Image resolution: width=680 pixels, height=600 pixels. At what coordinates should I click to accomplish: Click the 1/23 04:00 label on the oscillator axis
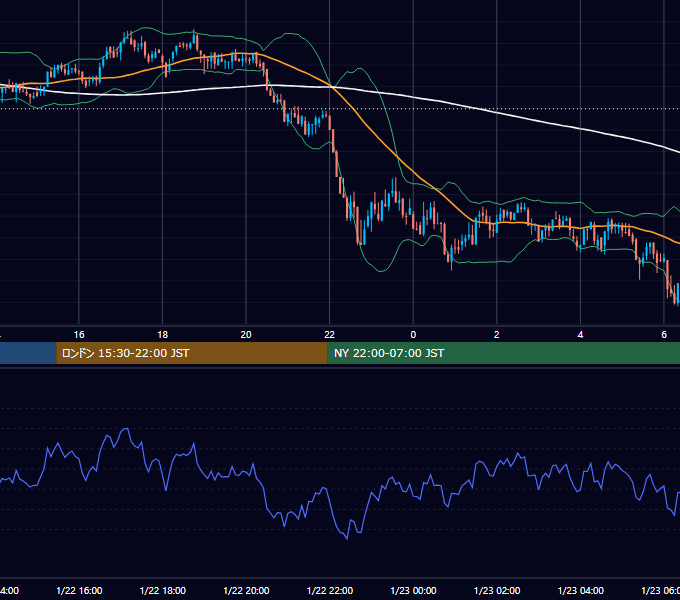coord(581,591)
